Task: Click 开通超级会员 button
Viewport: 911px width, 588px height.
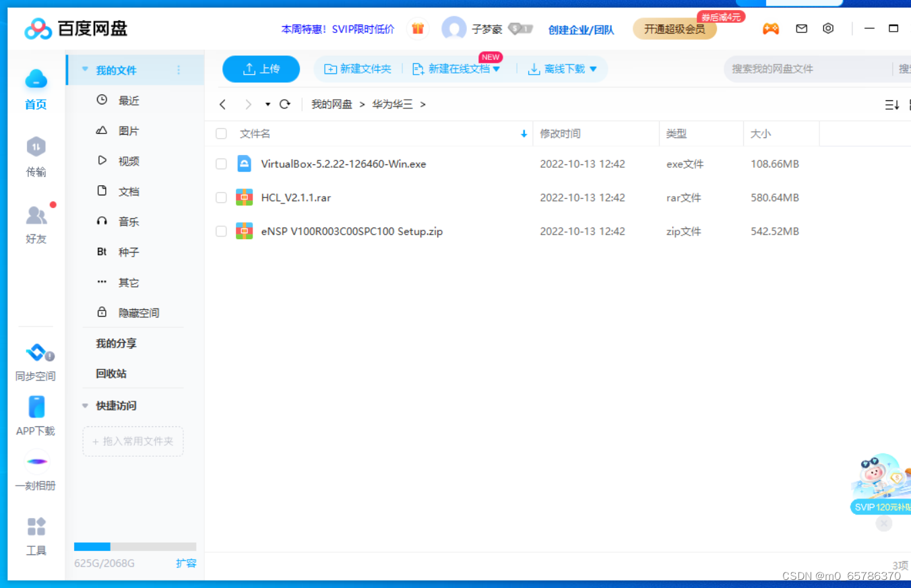Action: coord(674,29)
